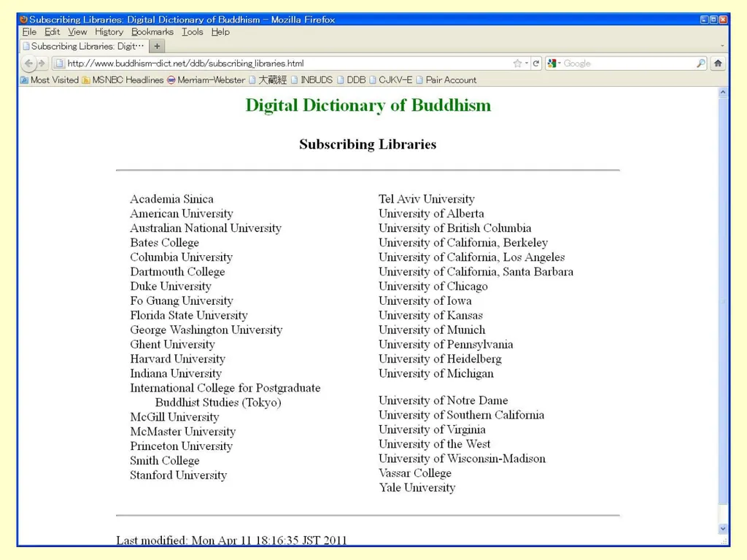Click the bookmark star icon in address bar
Image resolution: width=747 pixels, height=560 pixels.
pyautogui.click(x=517, y=63)
